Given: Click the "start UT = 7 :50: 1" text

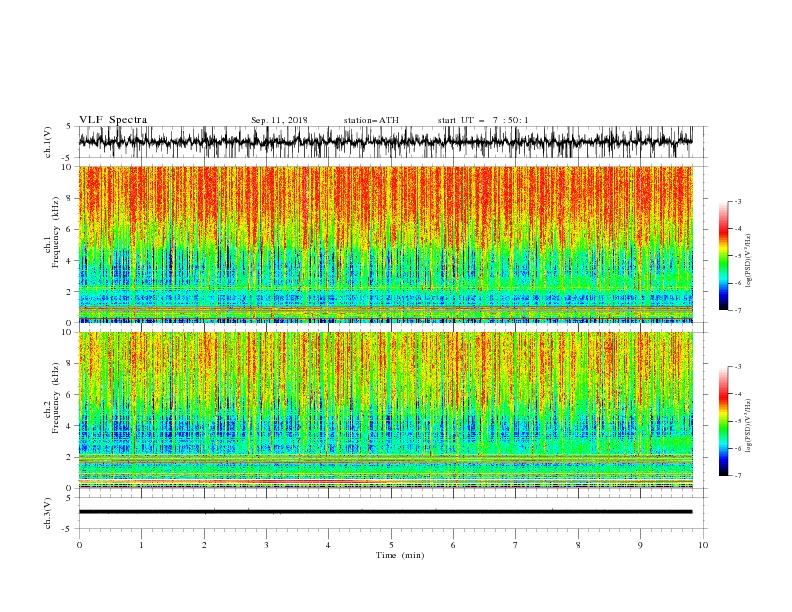Looking at the screenshot, I should tap(483, 120).
